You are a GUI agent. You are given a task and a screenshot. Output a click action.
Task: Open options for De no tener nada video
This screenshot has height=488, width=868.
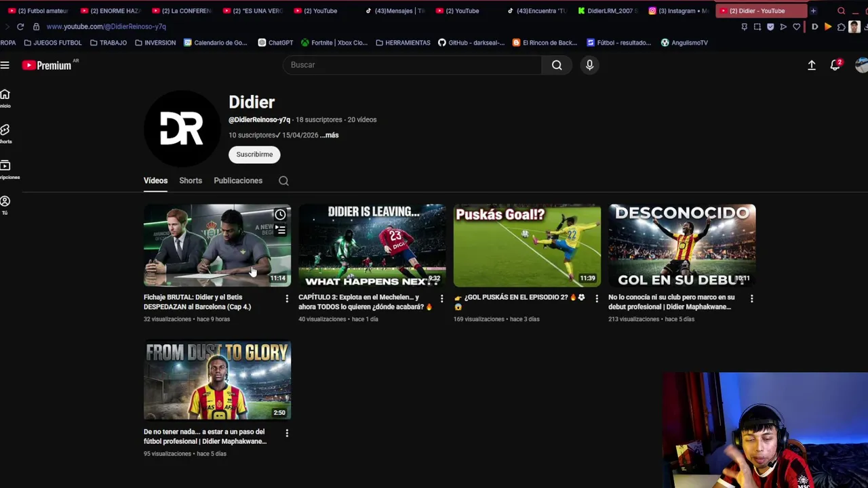[287, 433]
